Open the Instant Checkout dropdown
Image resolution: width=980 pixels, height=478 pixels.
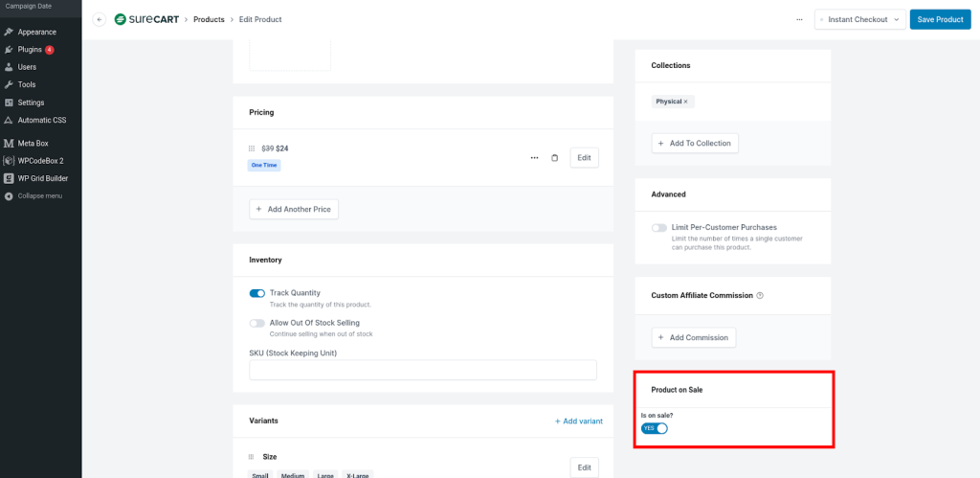click(x=859, y=19)
